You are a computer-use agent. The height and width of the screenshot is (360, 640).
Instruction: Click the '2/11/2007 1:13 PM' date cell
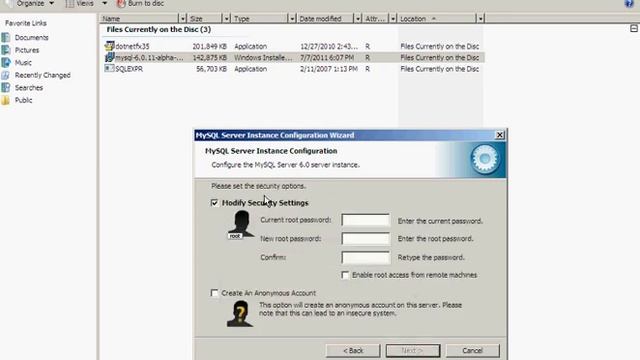click(329, 69)
